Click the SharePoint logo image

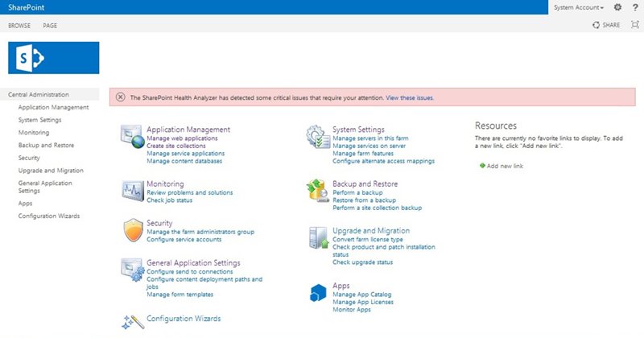tap(53, 58)
